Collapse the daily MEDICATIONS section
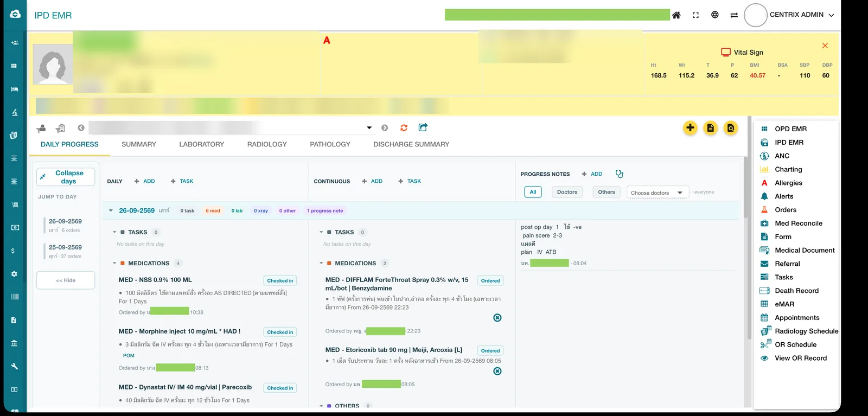This screenshot has width=868, height=416. [114, 264]
